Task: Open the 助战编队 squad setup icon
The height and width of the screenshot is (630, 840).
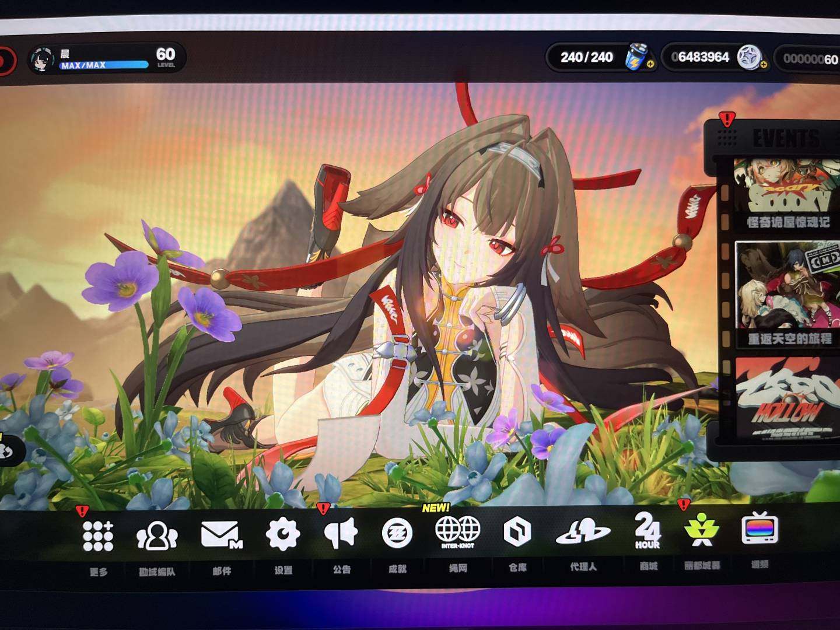Action: pos(156,536)
